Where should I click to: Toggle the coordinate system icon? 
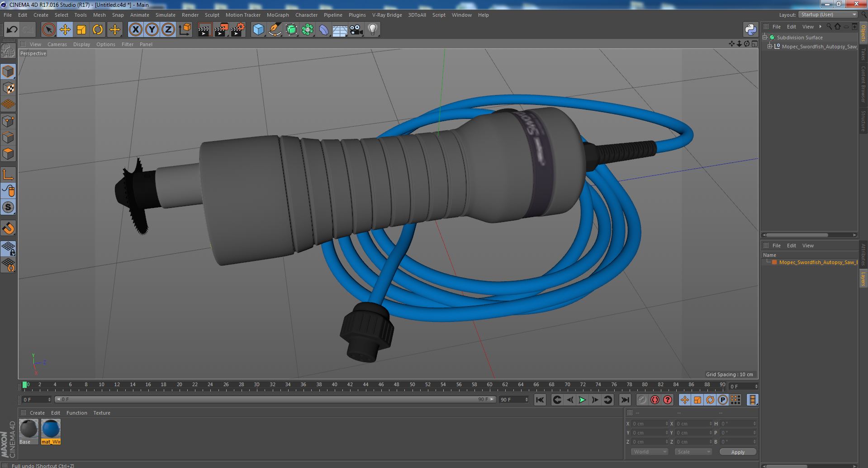click(185, 30)
